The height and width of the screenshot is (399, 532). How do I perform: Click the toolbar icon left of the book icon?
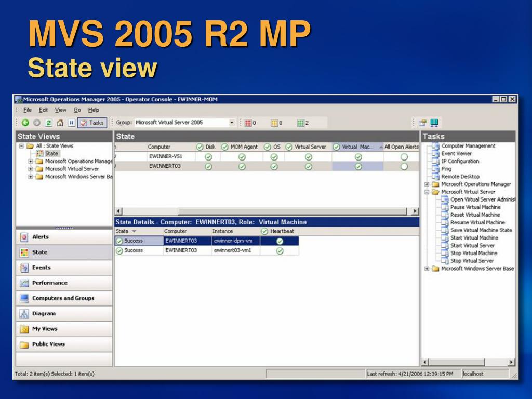[x=423, y=123]
